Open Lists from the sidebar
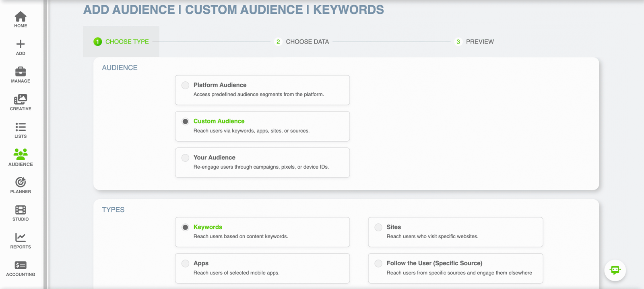 [21, 130]
